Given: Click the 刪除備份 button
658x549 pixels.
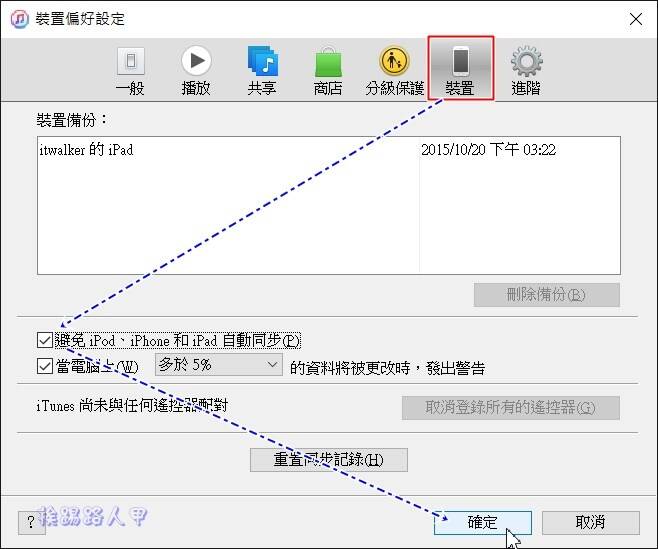Looking at the screenshot, I should [x=546, y=295].
